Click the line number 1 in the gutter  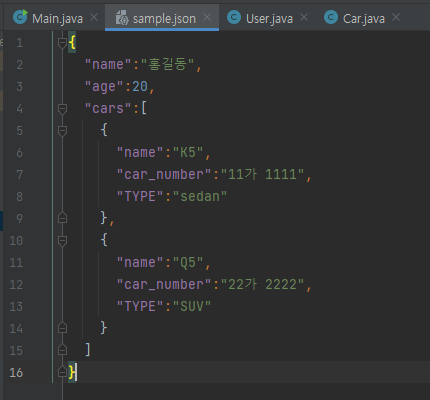tap(20, 43)
